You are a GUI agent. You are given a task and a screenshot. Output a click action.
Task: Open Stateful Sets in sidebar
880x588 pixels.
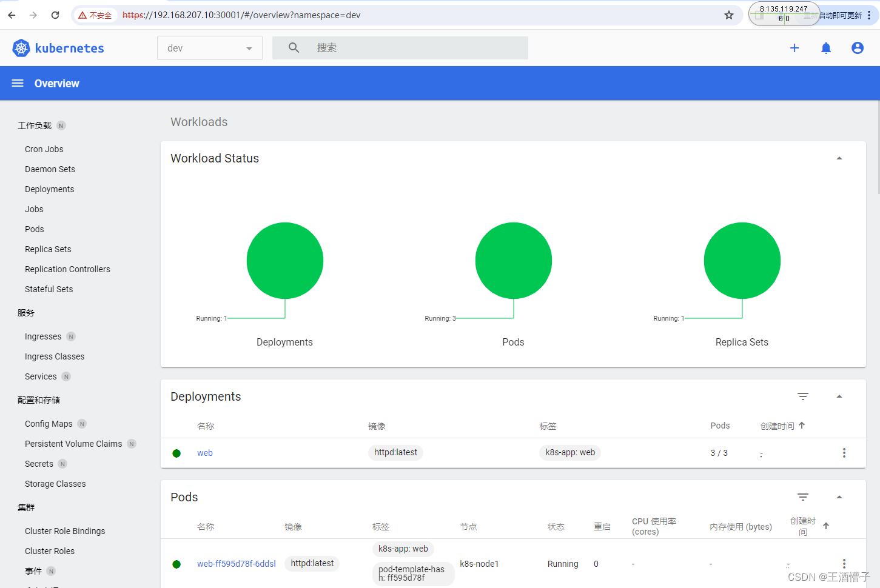point(49,289)
